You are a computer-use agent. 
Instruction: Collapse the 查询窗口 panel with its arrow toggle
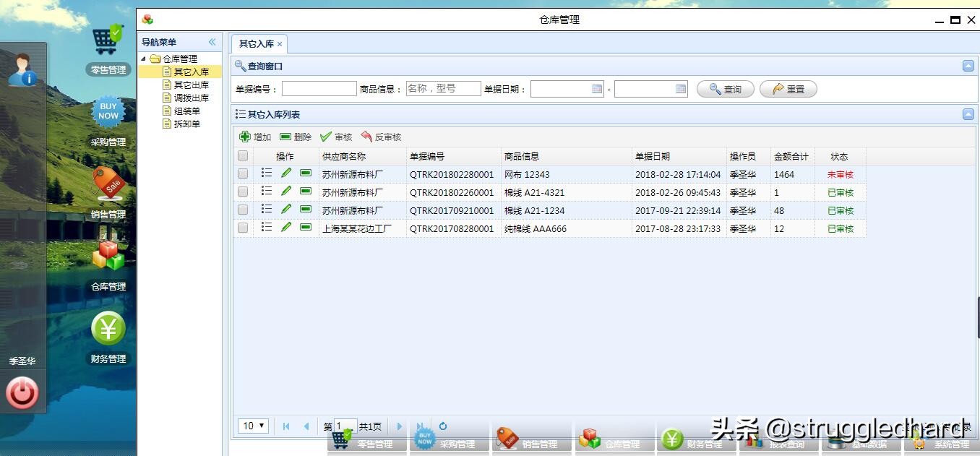968,66
